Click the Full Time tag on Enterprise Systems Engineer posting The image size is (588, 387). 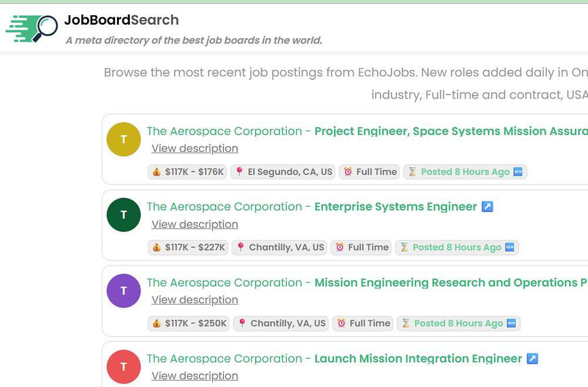tap(361, 248)
